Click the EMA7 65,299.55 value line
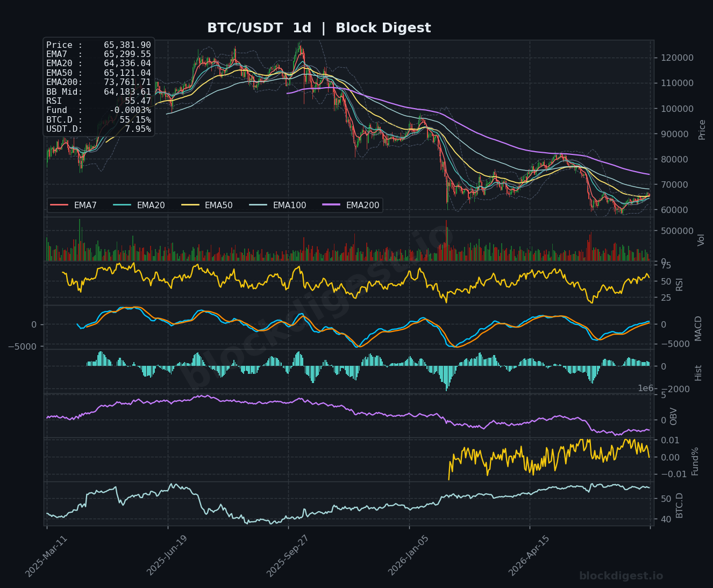 pos(98,54)
